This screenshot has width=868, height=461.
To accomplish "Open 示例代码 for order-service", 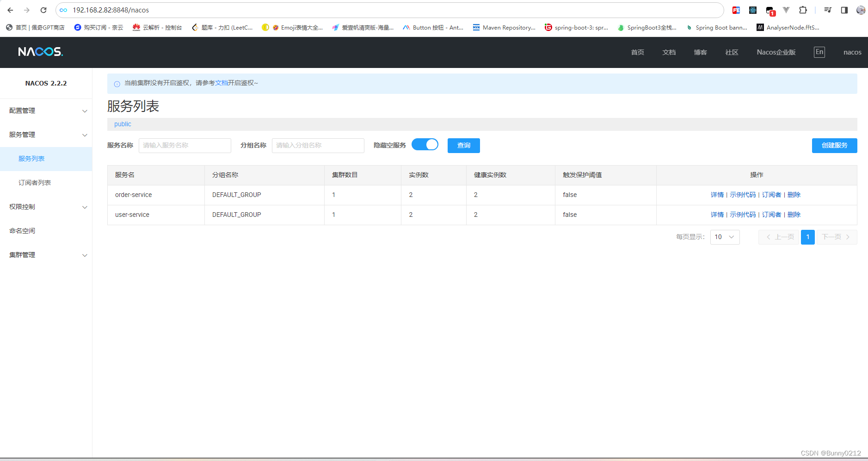I will point(743,195).
